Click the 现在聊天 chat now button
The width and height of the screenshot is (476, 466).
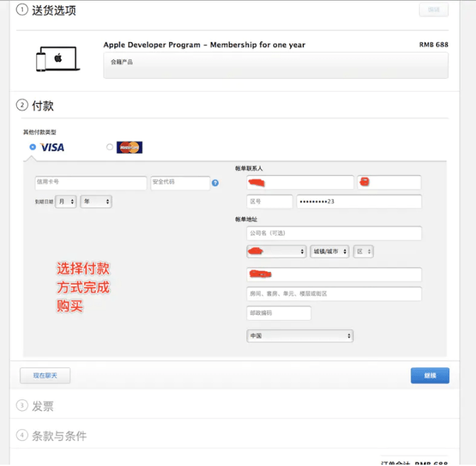(x=45, y=376)
